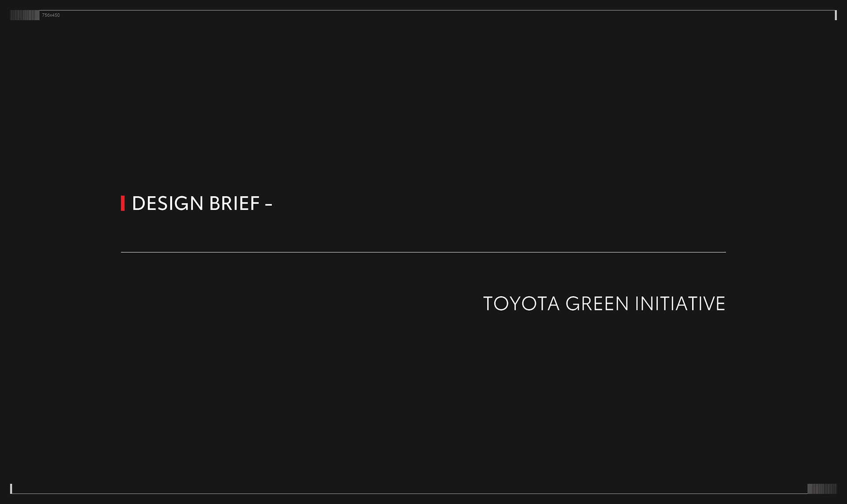This screenshot has width=847, height=504.
Task: Click the right end of the center divider
Action: tap(725, 252)
